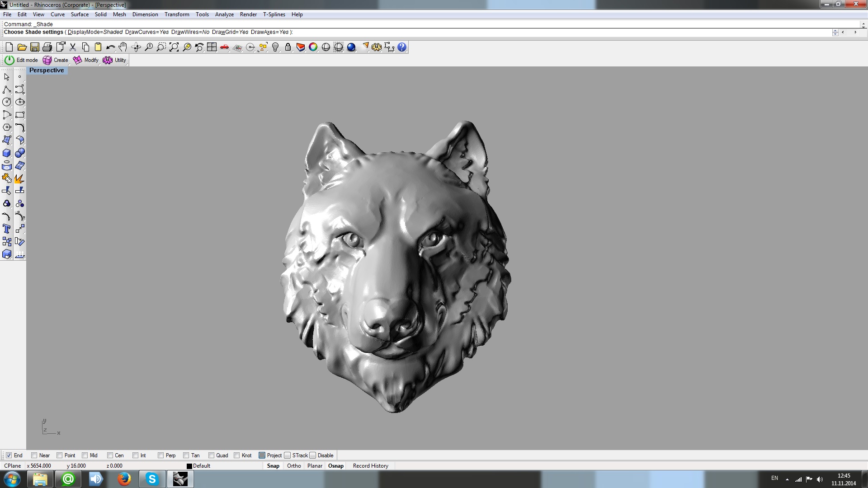
Task: Expand the T-Splines Create flyout
Action: point(55,60)
